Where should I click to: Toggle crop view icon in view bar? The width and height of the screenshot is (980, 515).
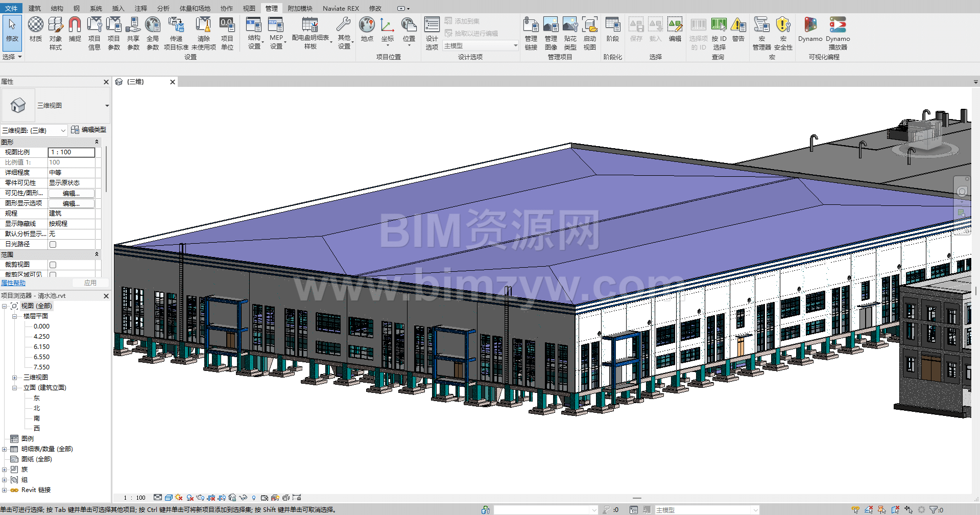click(x=211, y=498)
